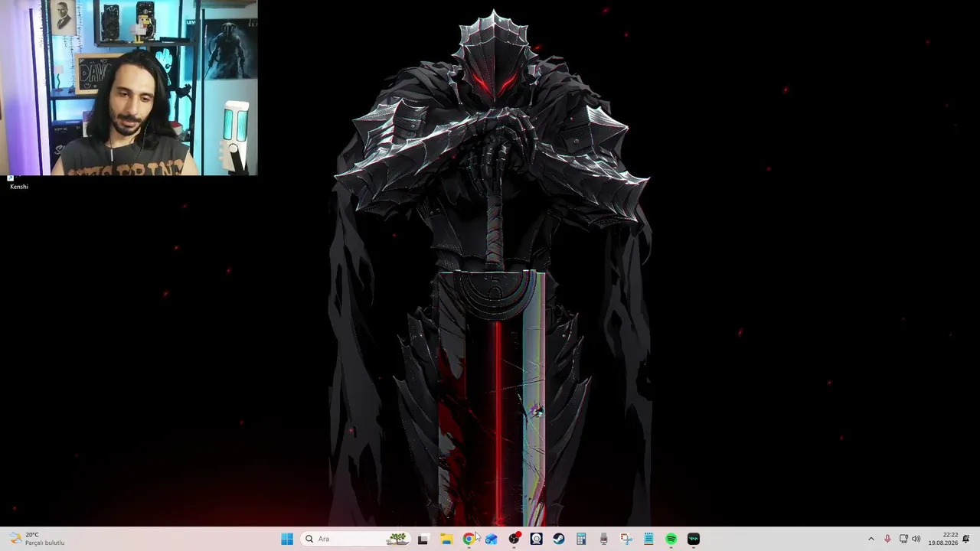Launch Steam from the taskbar

click(x=559, y=539)
